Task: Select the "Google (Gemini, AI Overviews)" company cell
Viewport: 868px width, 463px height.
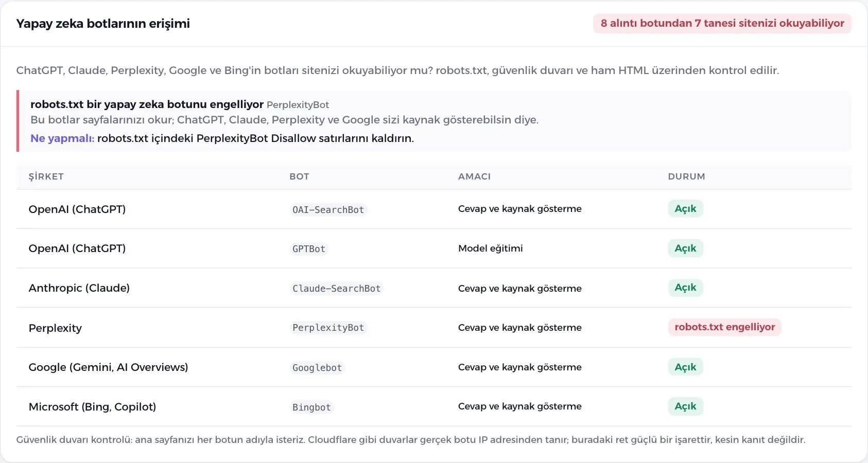Action: pyautogui.click(x=109, y=367)
